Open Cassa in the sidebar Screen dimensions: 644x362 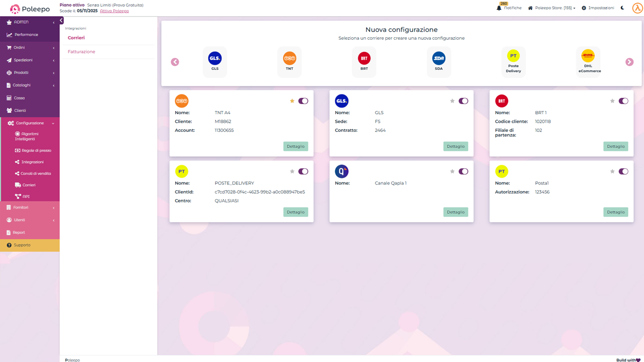click(30, 98)
